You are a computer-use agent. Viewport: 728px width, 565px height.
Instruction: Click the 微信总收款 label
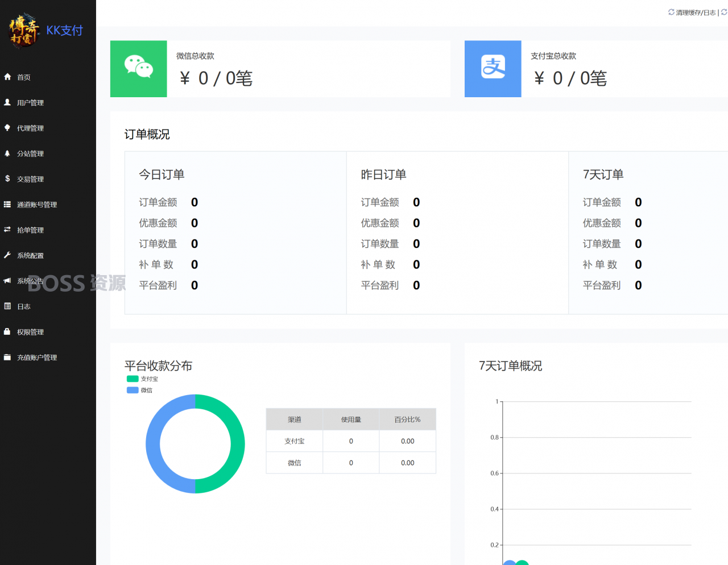pyautogui.click(x=195, y=56)
